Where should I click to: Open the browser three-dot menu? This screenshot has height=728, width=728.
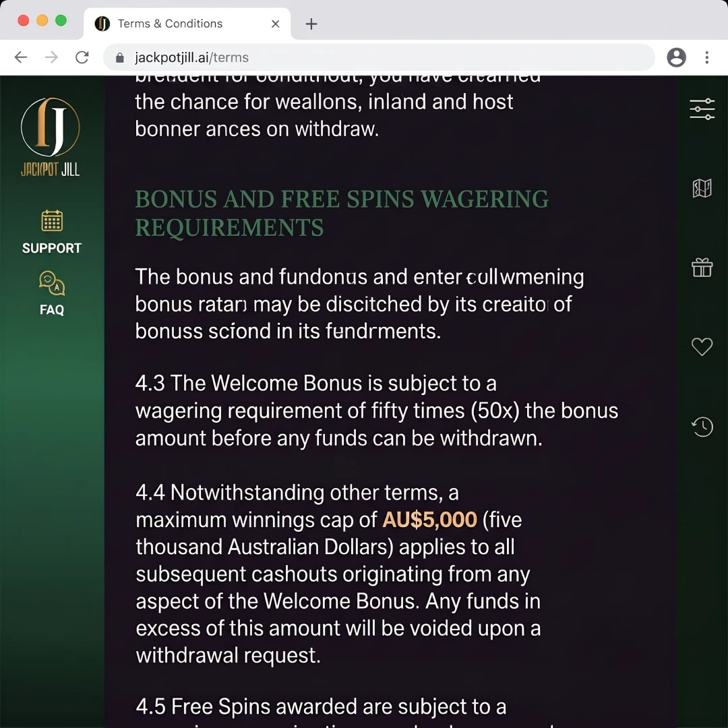point(706,57)
